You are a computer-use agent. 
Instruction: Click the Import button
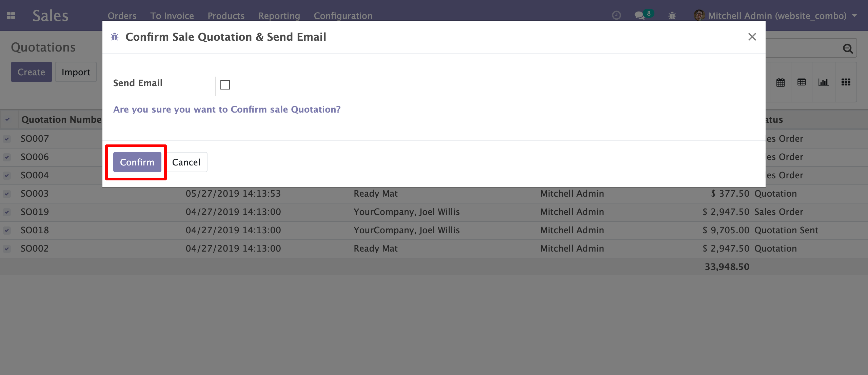pos(76,72)
